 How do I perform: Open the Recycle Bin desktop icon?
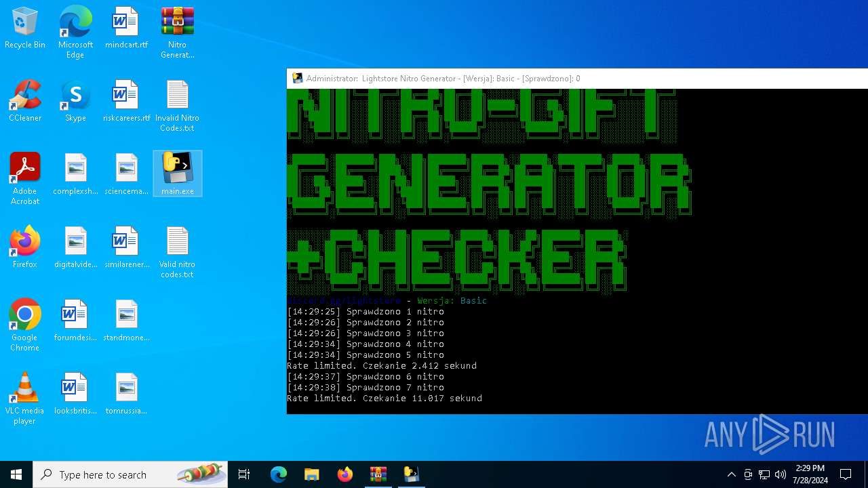click(25, 28)
